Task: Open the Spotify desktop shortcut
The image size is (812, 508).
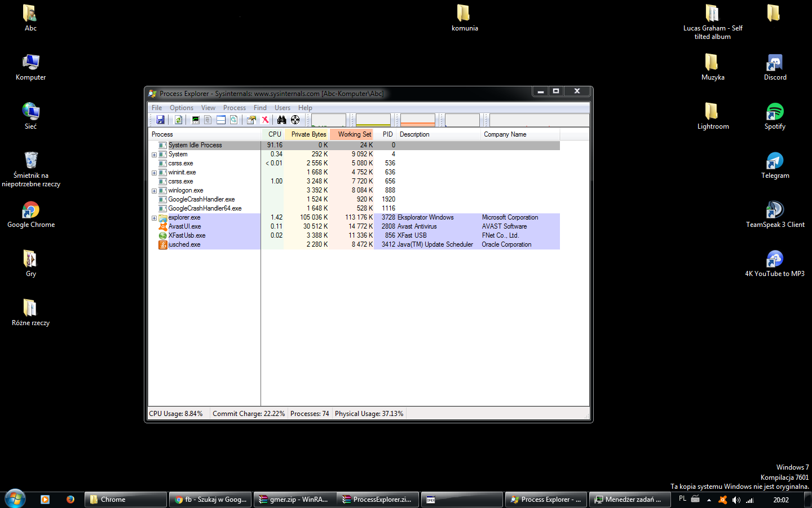Action: coord(775,116)
